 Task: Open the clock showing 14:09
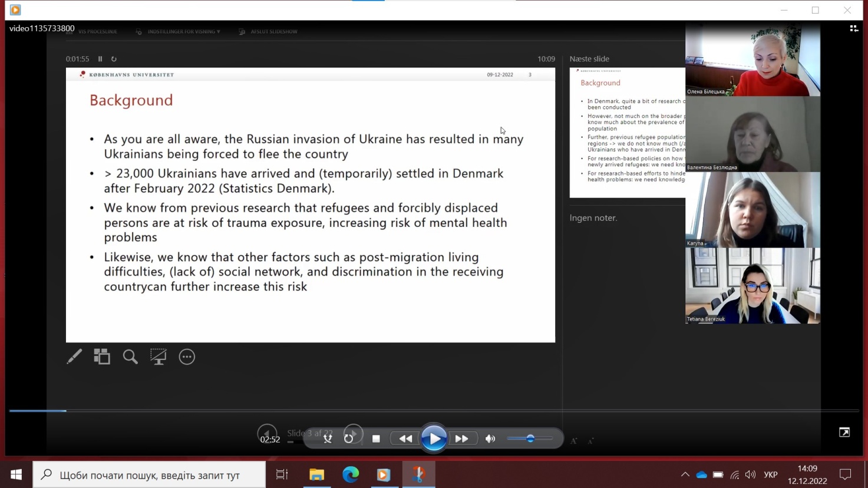pos(807,474)
